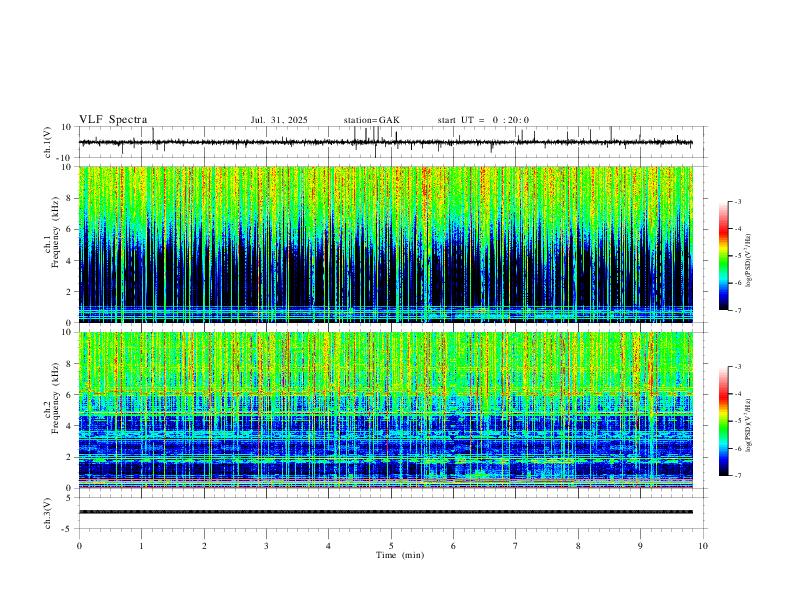Click the "2" kHz tick of ch.1 spectrogram

pyautogui.click(x=70, y=291)
